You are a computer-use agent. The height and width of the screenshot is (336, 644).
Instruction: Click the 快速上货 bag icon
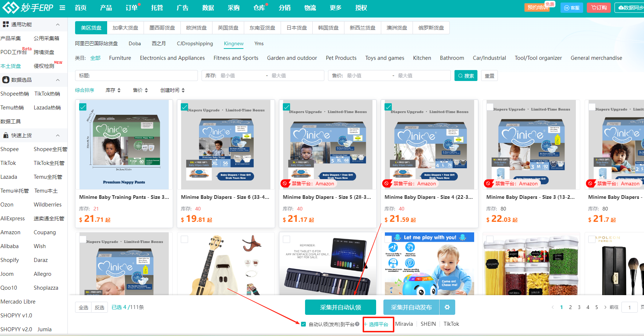(x=6, y=135)
